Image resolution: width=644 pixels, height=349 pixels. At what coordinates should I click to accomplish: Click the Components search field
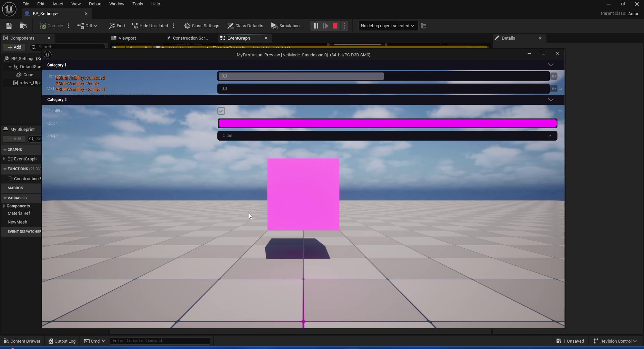67,47
